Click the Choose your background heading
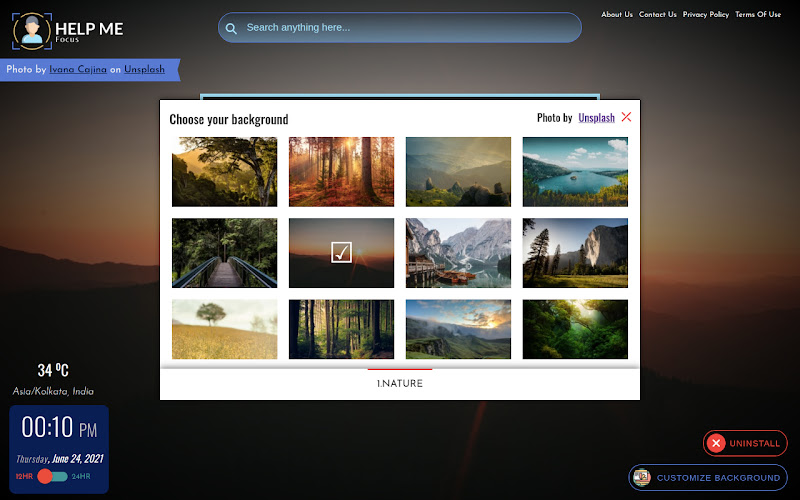 click(229, 119)
